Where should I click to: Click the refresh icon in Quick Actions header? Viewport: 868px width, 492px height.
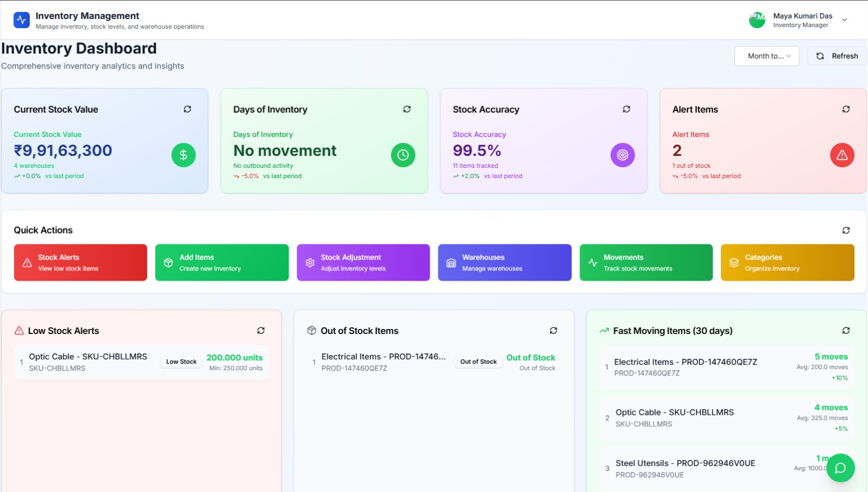846,230
